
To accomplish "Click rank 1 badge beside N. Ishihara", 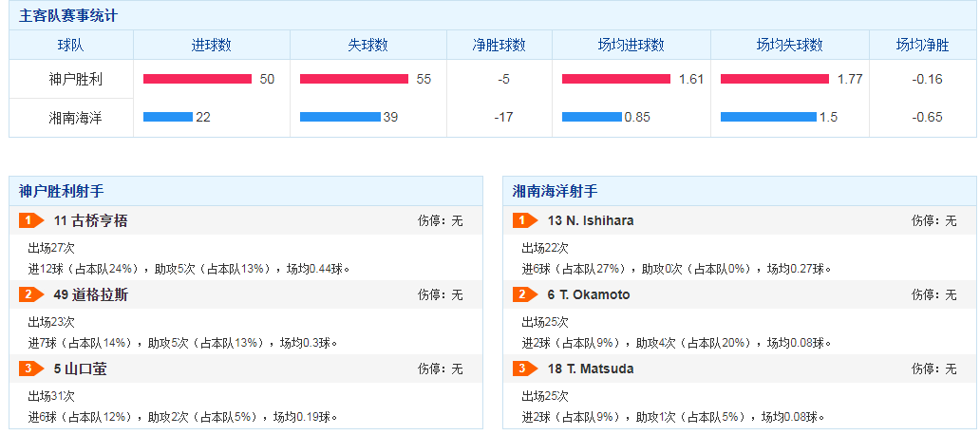I will 524,220.
